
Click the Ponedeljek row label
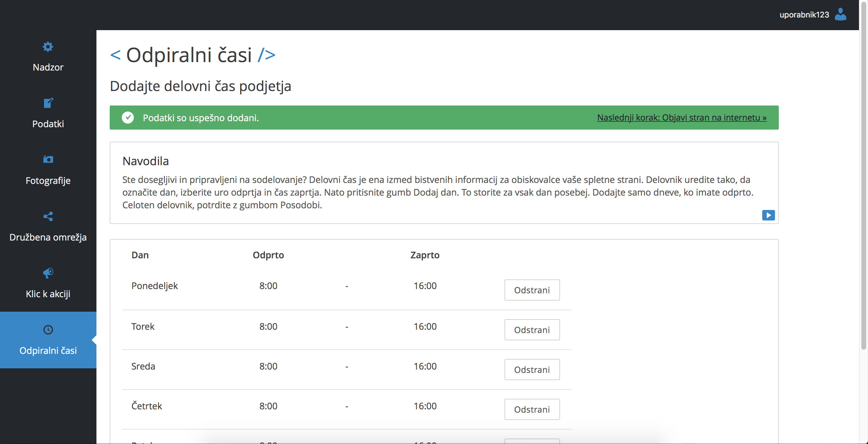coord(154,286)
